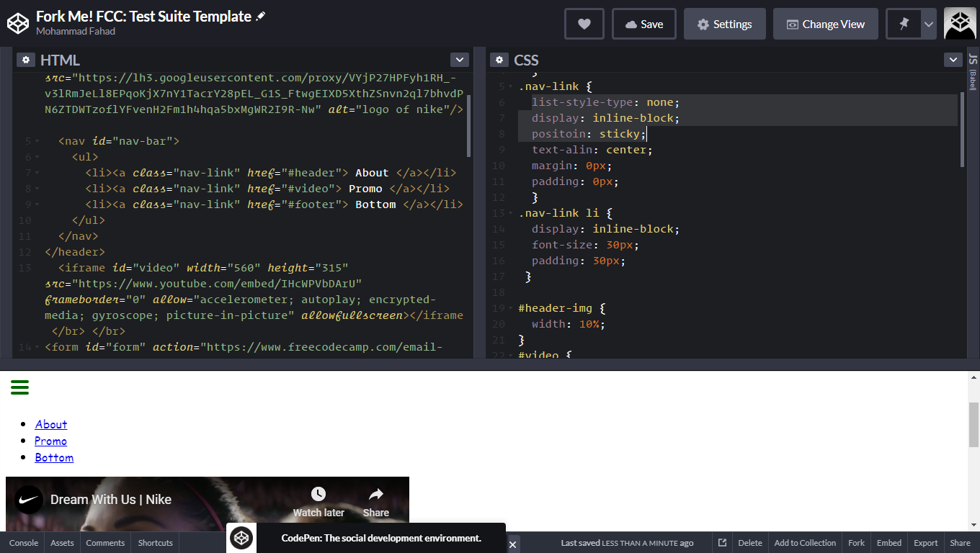Follow the About link in the preview
980x553 pixels.
[50, 424]
